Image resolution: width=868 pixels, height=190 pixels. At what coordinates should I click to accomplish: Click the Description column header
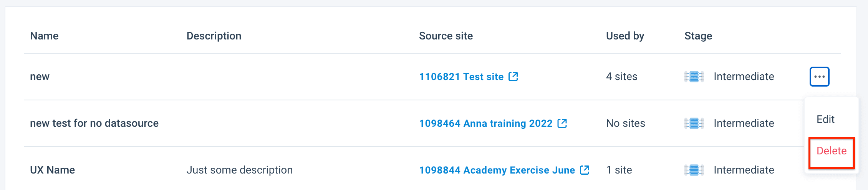(x=214, y=36)
